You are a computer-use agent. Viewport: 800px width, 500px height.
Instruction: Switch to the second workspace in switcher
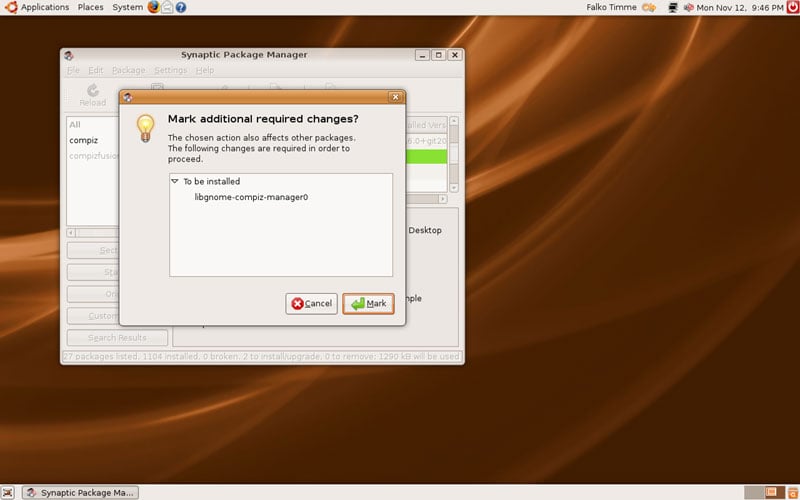774,492
